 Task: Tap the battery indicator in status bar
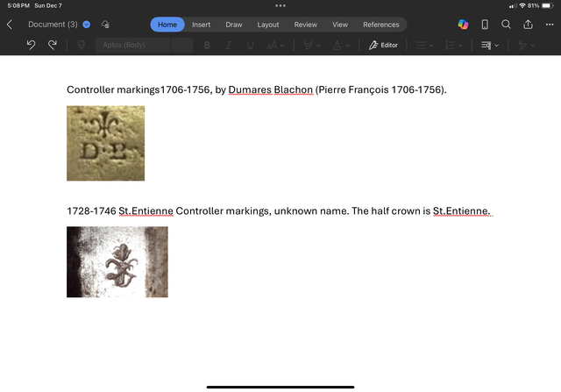click(548, 5)
